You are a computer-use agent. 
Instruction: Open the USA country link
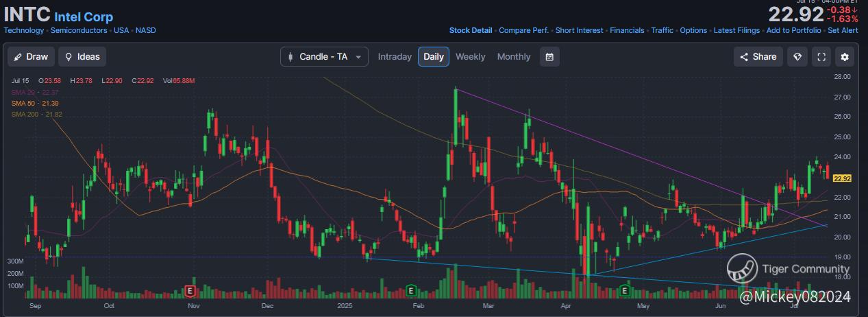(x=121, y=30)
